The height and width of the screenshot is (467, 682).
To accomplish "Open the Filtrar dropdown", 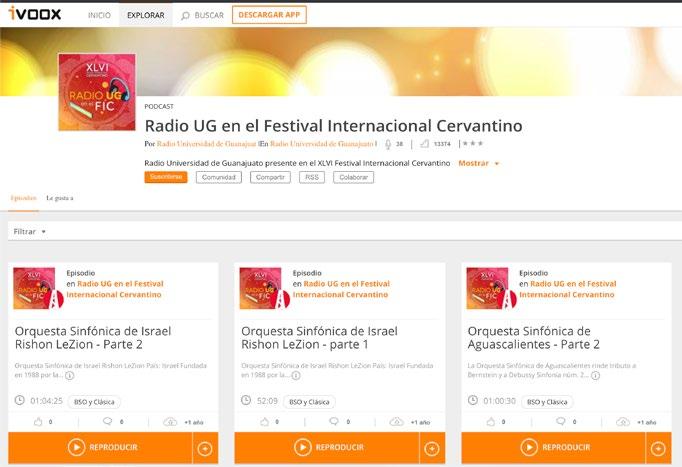I will coord(30,232).
